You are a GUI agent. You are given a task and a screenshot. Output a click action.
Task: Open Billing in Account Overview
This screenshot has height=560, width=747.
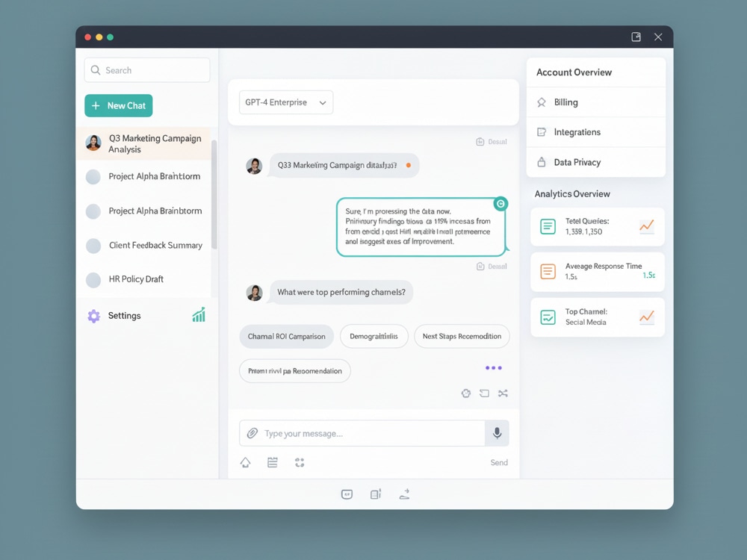click(596, 102)
